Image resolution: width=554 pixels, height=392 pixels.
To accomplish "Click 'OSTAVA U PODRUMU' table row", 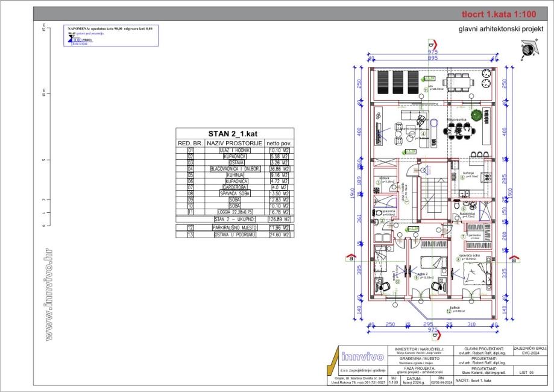I will 235,235.
